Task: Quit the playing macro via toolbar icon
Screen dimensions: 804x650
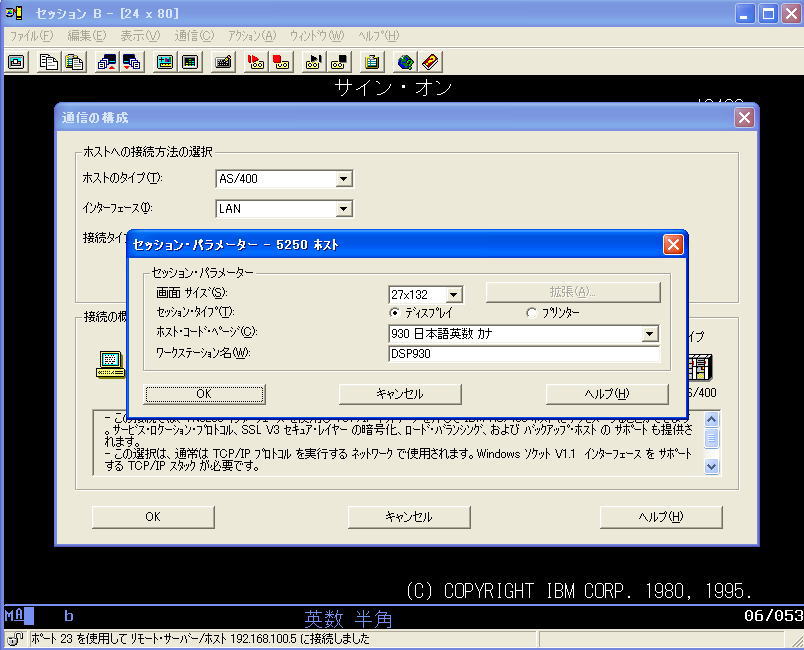Action: tap(338, 62)
